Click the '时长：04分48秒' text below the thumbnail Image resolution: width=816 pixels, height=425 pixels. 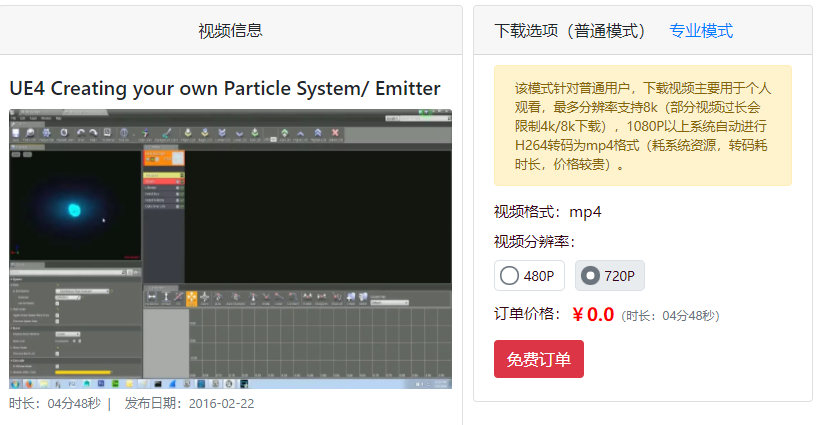[x=55, y=404]
